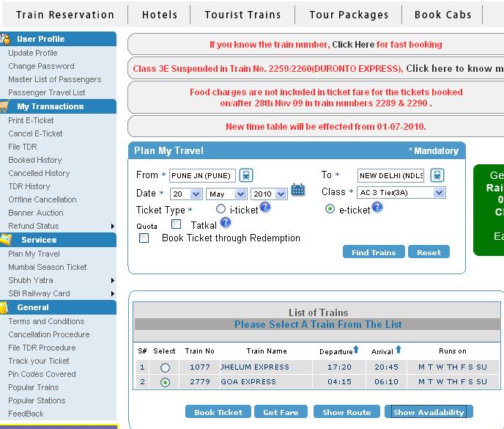Open Cancelled History link
This screenshot has width=504, height=429.
tap(39, 173)
